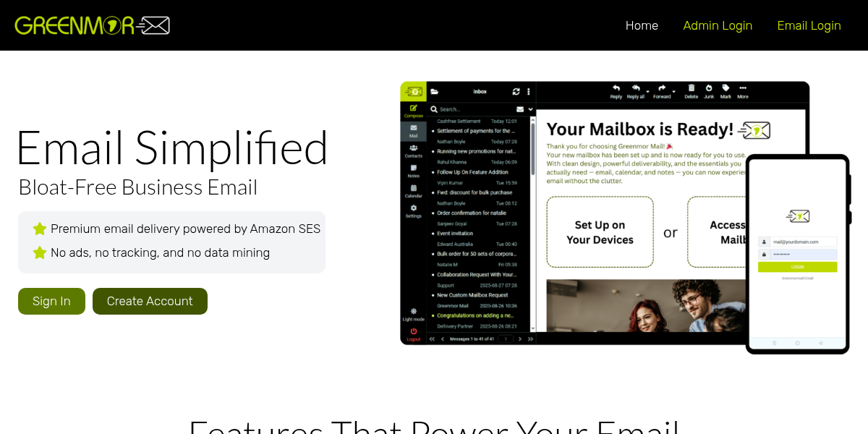Open the Settings gear in the mail sidebar
The height and width of the screenshot is (434, 868).
pos(414,207)
